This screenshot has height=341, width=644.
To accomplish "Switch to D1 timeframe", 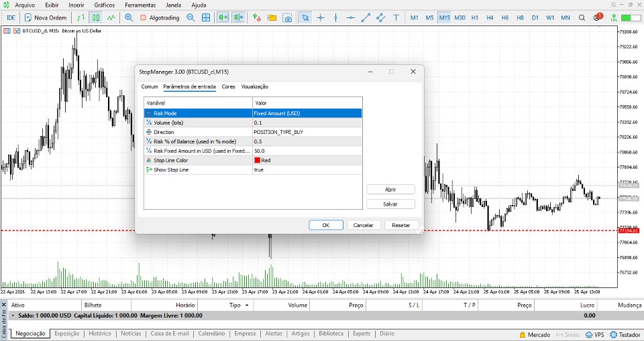I will pyautogui.click(x=535, y=17).
